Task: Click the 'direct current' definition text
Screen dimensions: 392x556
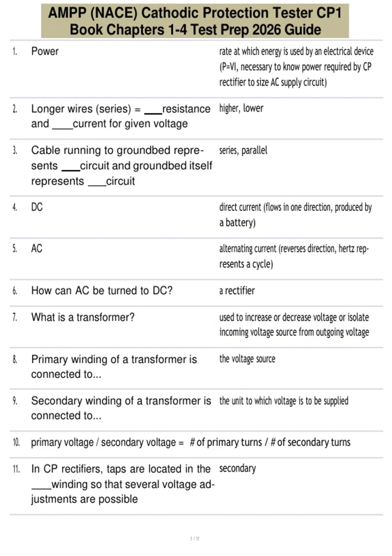Action: coord(296,215)
